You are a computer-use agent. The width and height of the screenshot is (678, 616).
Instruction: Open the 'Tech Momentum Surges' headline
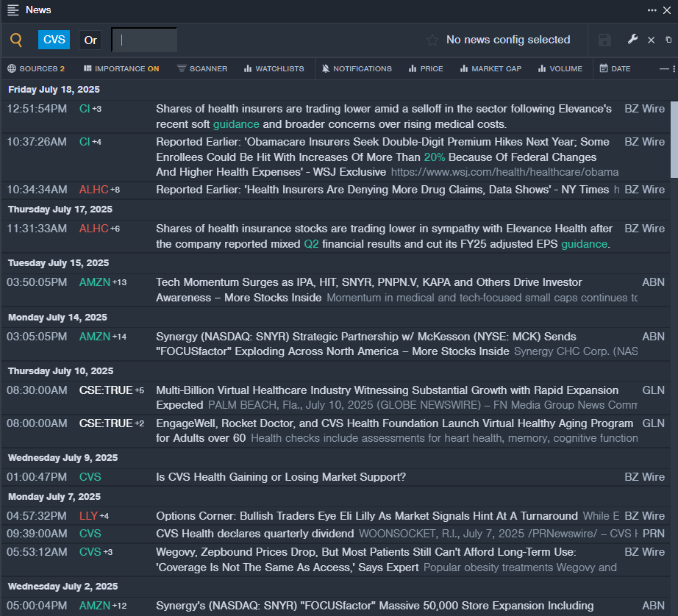[369, 290]
